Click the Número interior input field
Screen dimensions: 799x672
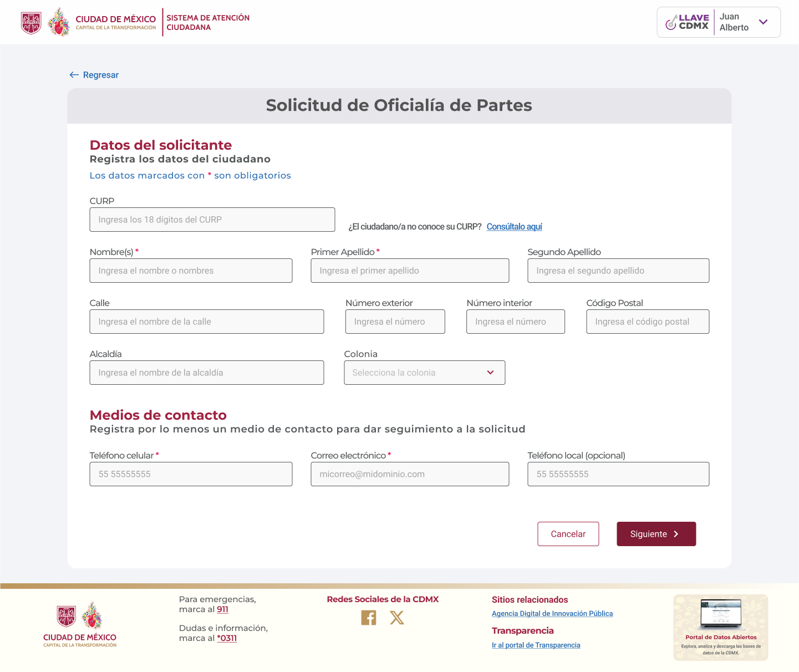516,322
